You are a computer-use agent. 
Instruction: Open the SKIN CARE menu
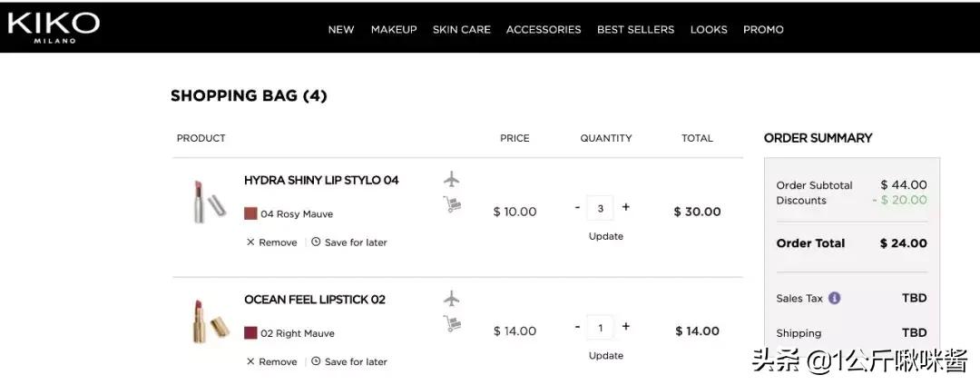point(461,29)
